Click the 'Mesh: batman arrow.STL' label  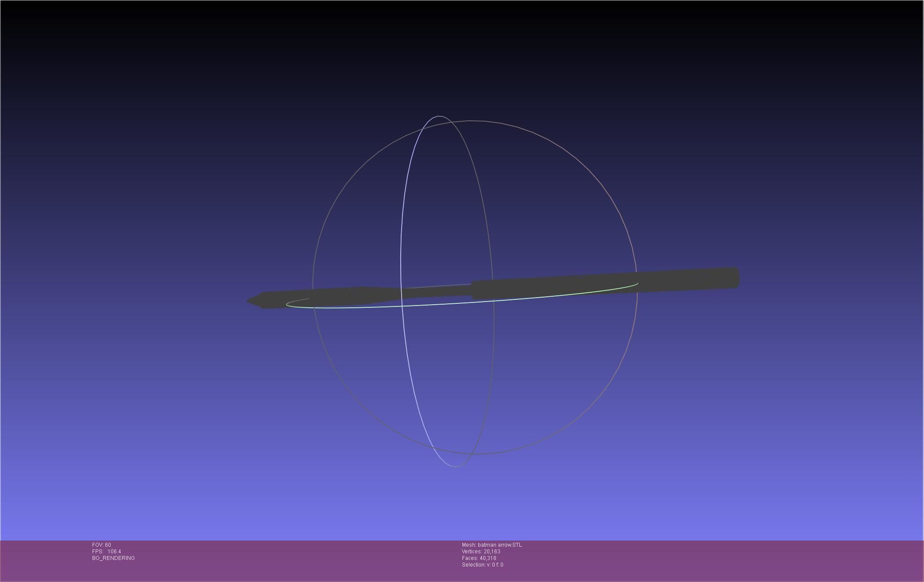pos(492,545)
